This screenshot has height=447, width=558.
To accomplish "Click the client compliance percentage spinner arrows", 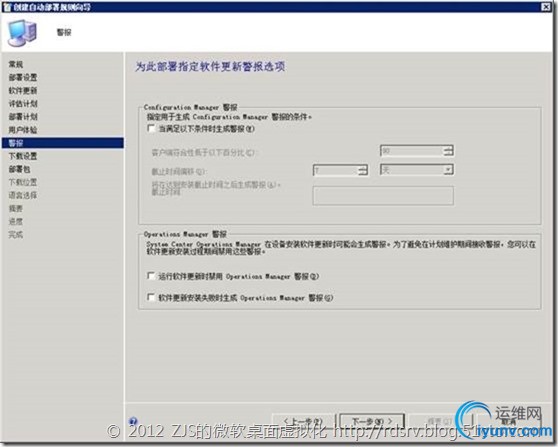I will coord(449,151).
